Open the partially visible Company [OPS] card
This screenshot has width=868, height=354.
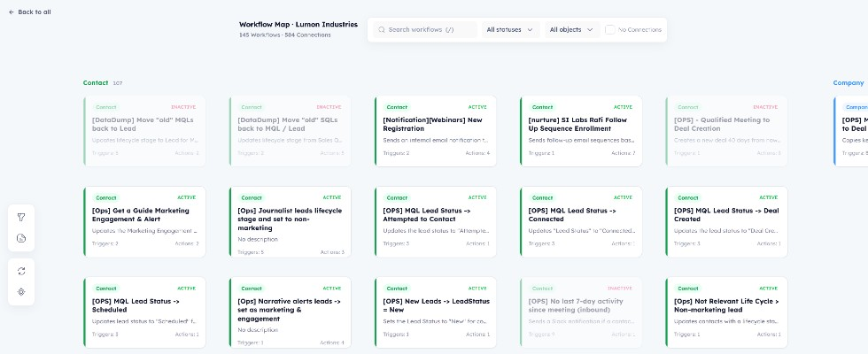(851, 131)
